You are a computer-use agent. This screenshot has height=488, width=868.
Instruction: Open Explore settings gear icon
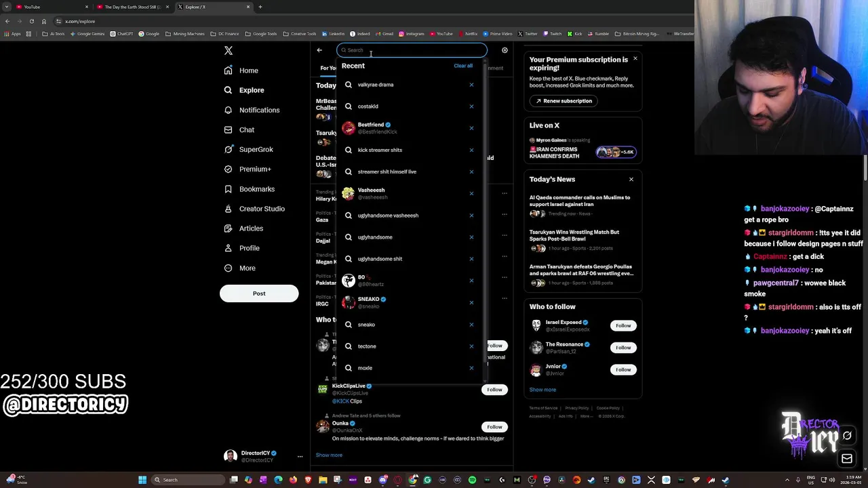505,50
